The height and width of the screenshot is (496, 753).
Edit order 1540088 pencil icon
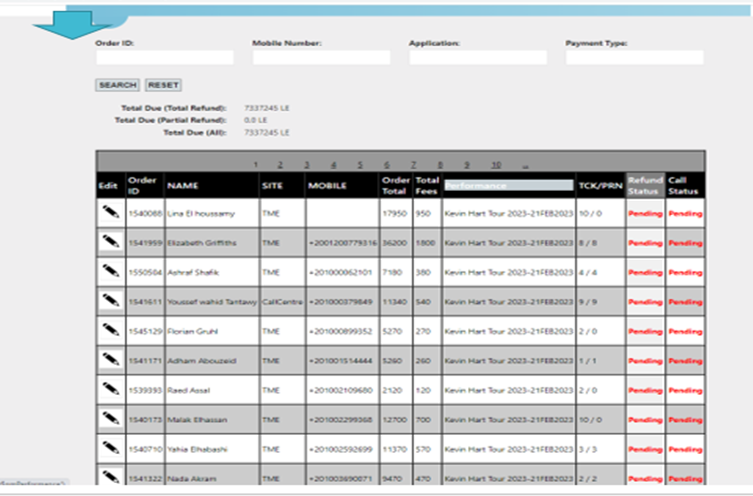click(x=111, y=212)
